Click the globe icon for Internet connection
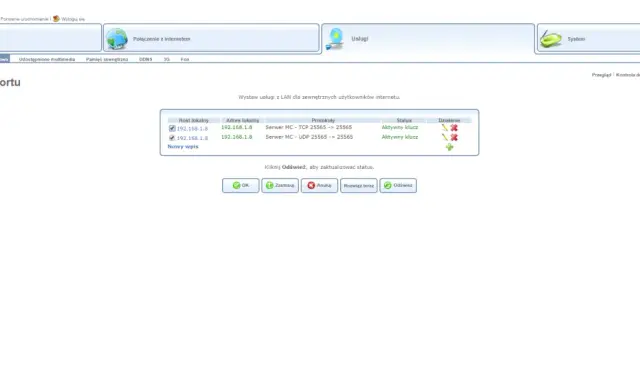 117,39
